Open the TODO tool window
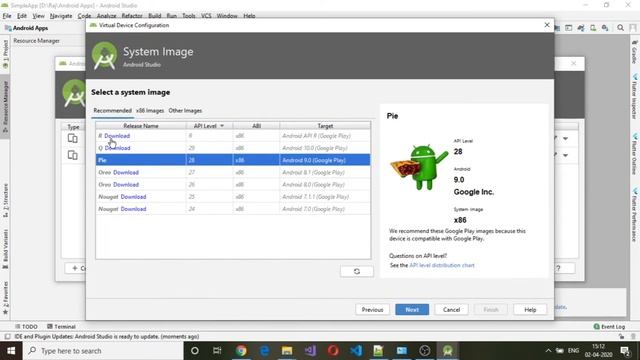This screenshot has height=360, width=640. click(x=26, y=327)
